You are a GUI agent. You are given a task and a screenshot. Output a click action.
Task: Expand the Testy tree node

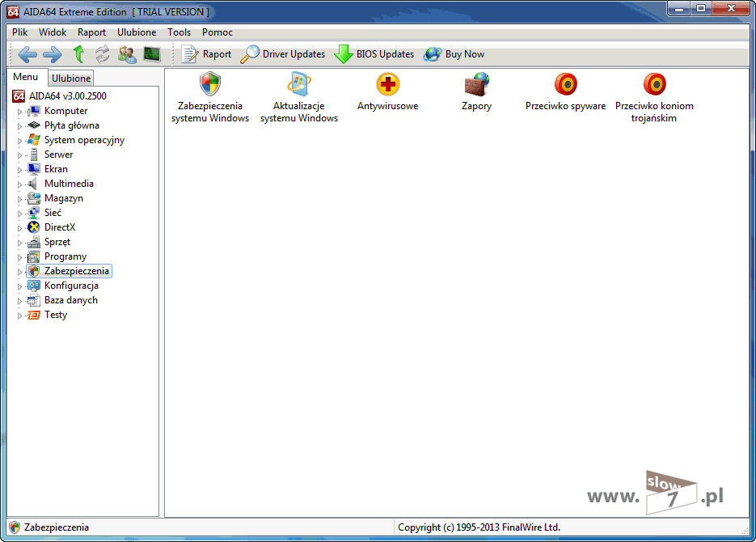[x=19, y=315]
